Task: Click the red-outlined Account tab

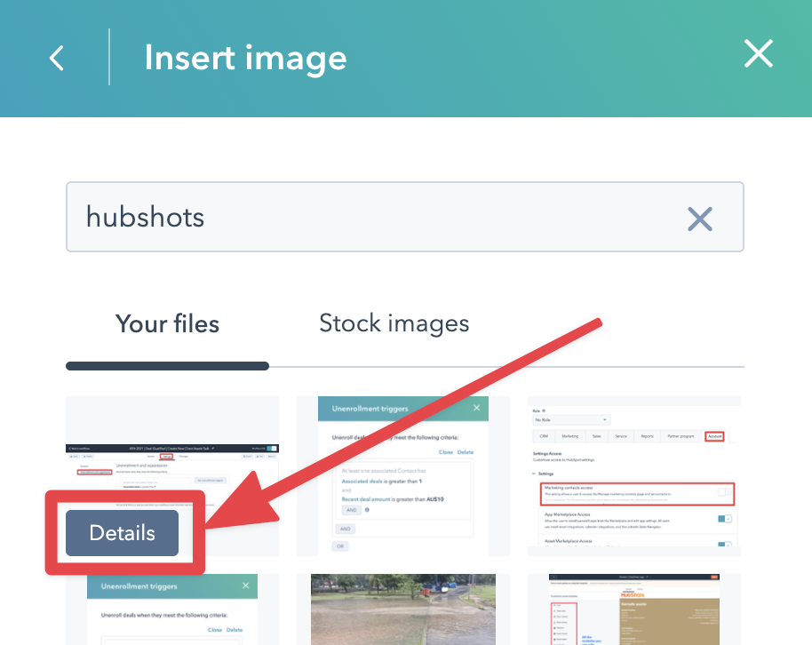Action: coord(714,436)
